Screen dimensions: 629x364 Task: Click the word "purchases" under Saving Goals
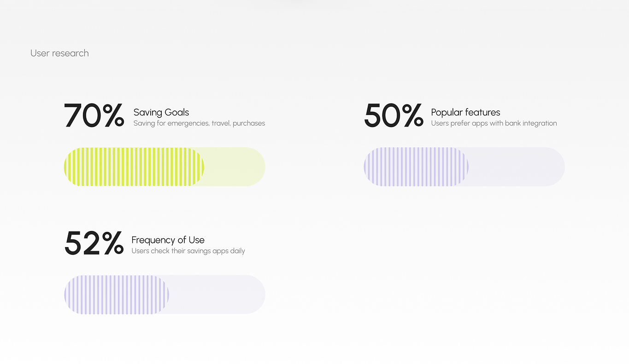pos(249,123)
